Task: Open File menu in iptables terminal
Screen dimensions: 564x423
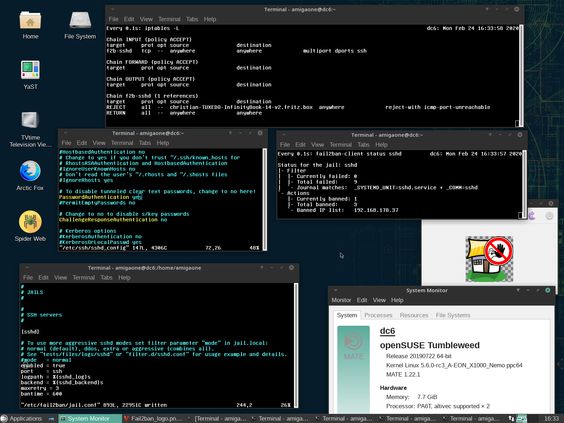Action: tap(113, 19)
